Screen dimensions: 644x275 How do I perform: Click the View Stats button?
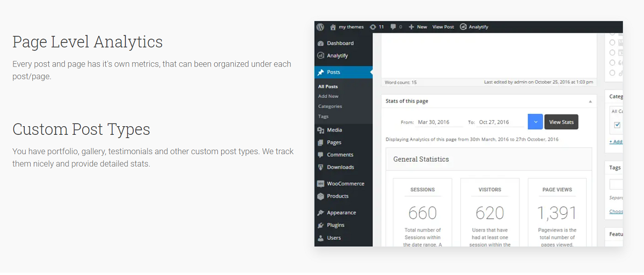pos(561,122)
